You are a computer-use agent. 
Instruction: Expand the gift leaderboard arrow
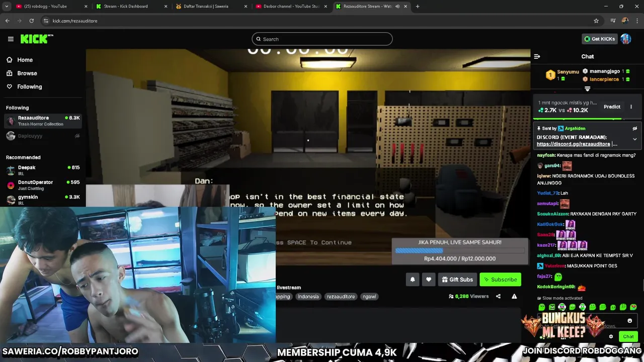587,89
